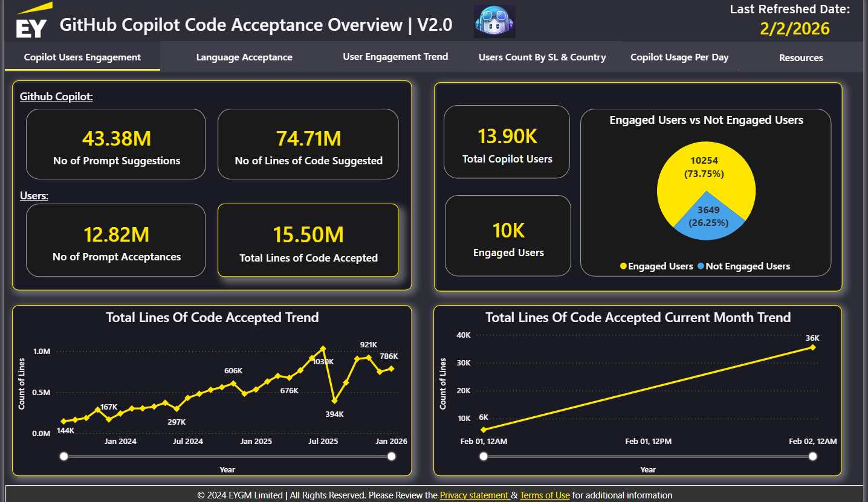Click the "Github Copilot:" section heading

(56, 96)
